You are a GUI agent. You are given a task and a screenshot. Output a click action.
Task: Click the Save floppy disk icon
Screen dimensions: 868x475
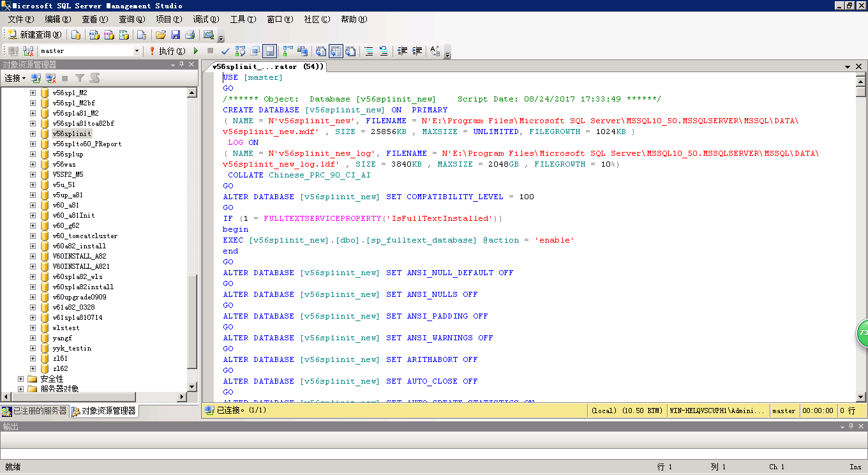click(176, 34)
